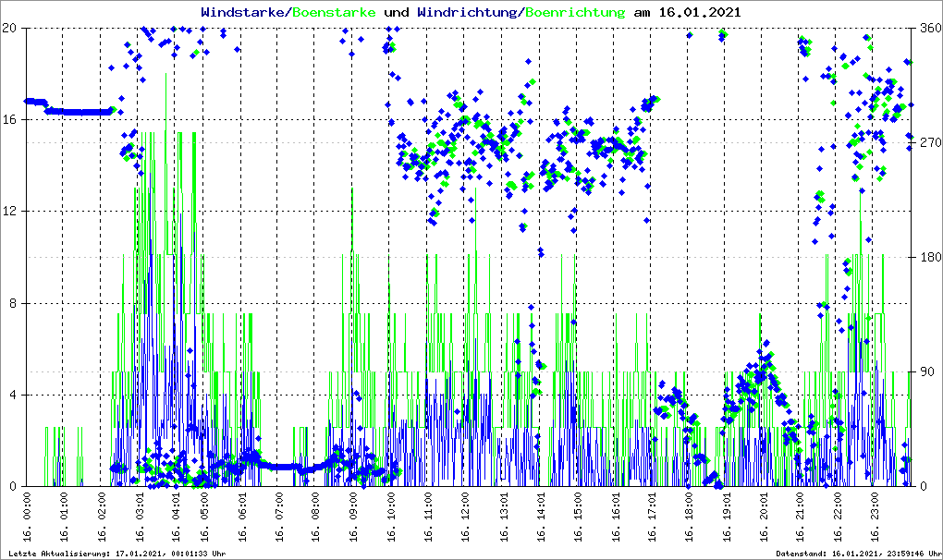Select the 12:00 time axis label
943x560 pixels.
click(466, 518)
